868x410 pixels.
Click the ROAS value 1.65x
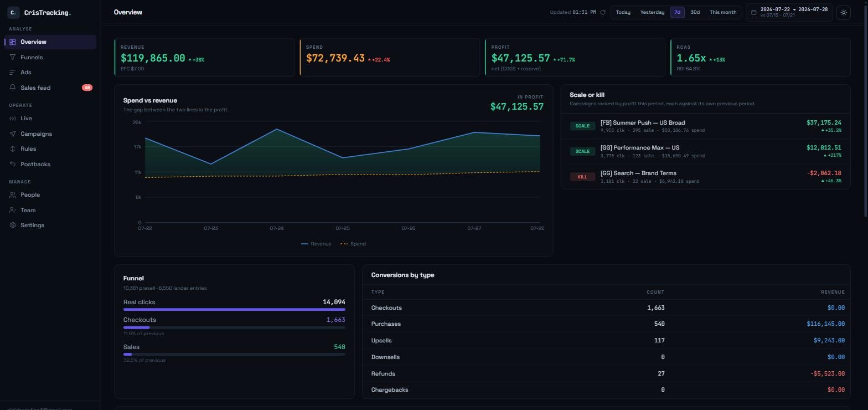(691, 58)
